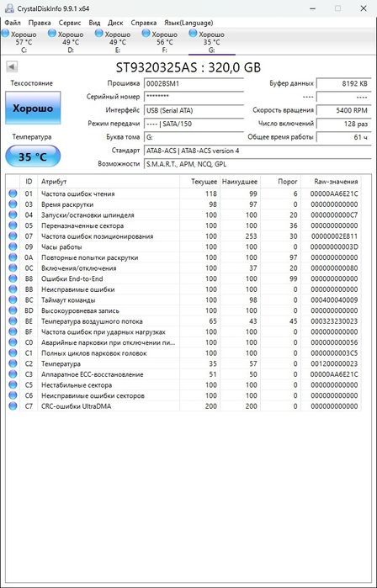Click status icon for attribute C2 Температура
The width and height of the screenshot is (377, 588).
tap(13, 363)
